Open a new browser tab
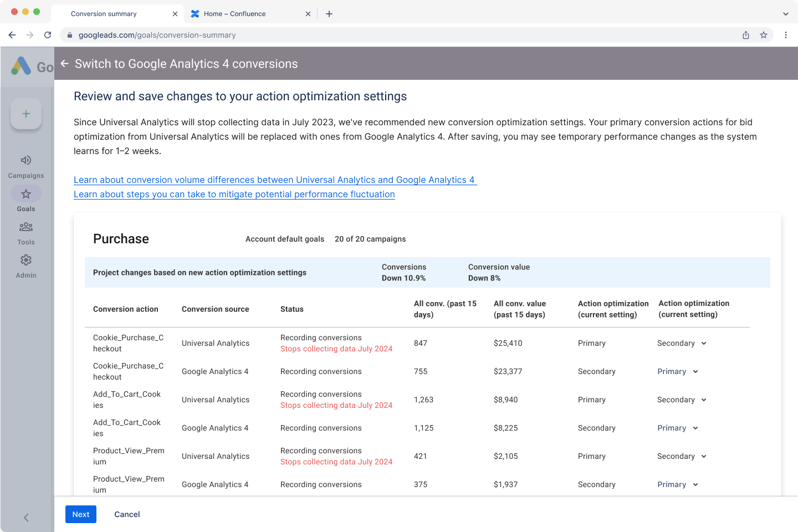Viewport: 798px width, 532px height. click(329, 14)
